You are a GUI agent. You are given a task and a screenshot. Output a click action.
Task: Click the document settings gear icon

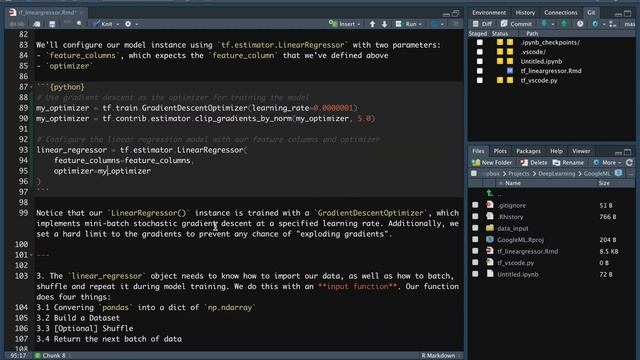click(x=128, y=24)
